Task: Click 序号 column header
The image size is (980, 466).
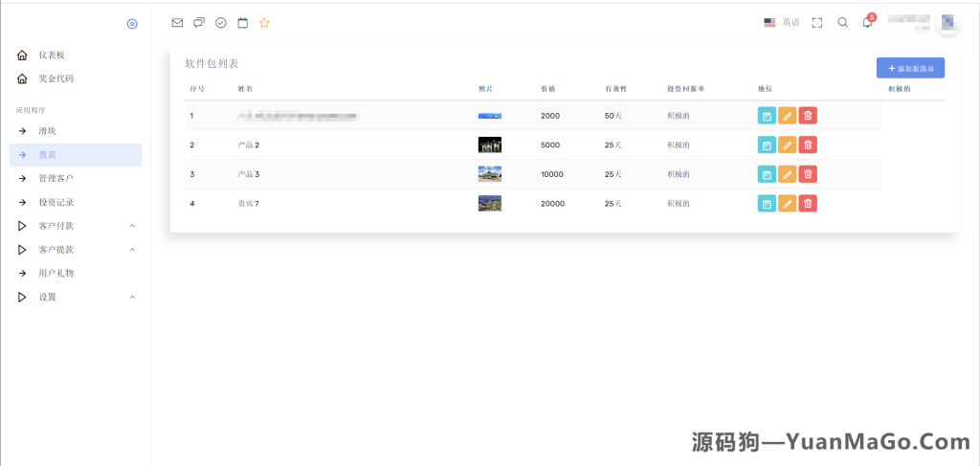Action: coord(197,89)
